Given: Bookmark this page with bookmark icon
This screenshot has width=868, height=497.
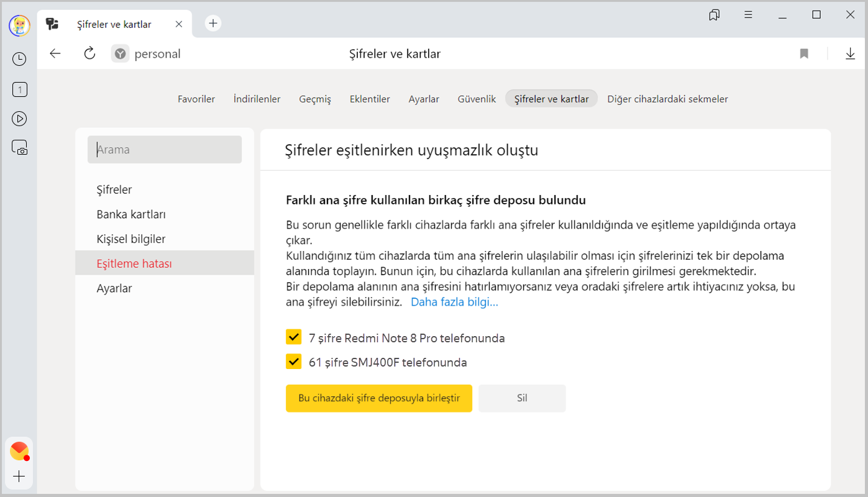Looking at the screenshot, I should tap(804, 54).
